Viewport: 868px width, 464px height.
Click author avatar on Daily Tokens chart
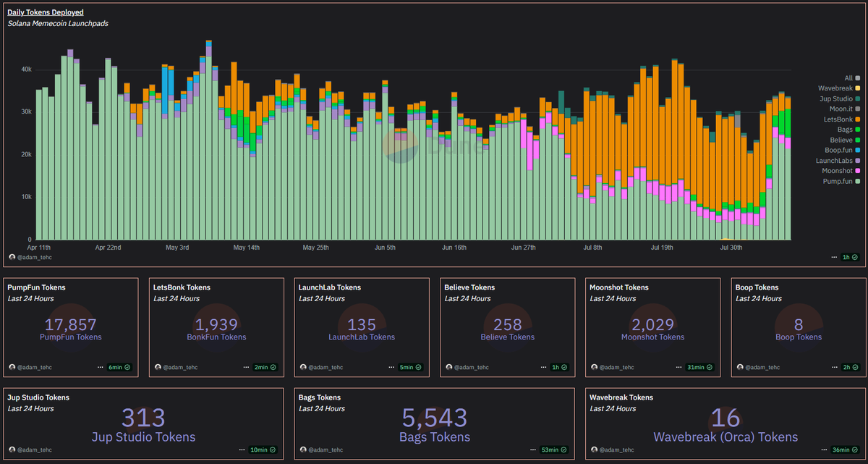(x=12, y=257)
